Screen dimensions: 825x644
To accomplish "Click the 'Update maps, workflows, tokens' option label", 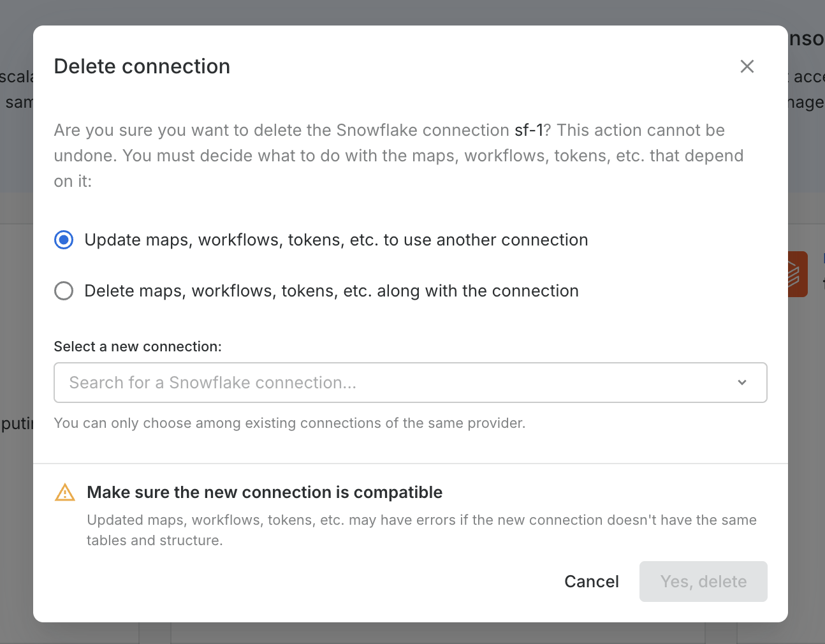I will pos(336,240).
